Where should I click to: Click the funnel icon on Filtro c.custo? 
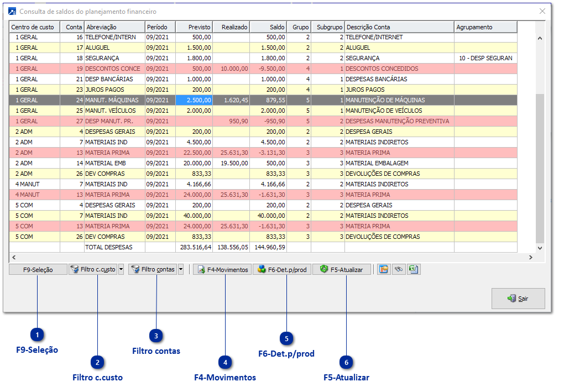coord(75,270)
